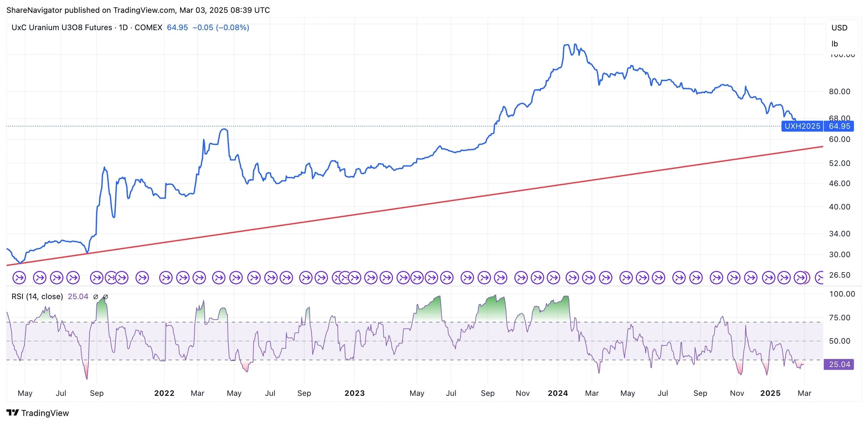
Task: Click the leftmost purple contract rollover icon
Action: [x=19, y=278]
